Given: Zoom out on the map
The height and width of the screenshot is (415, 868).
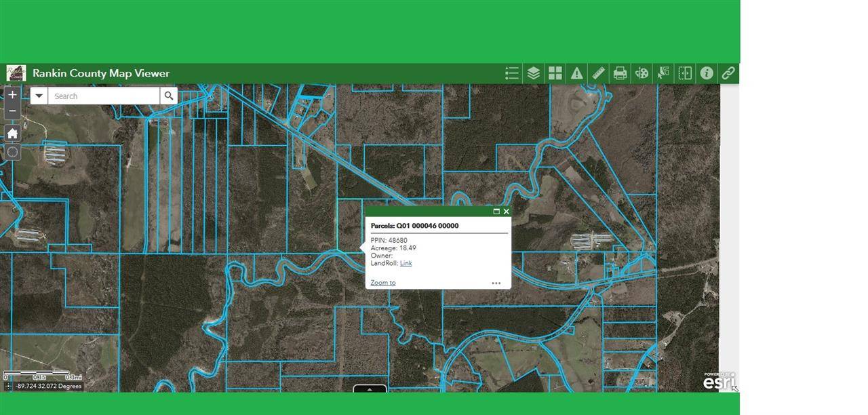Looking at the screenshot, I should coord(12,111).
